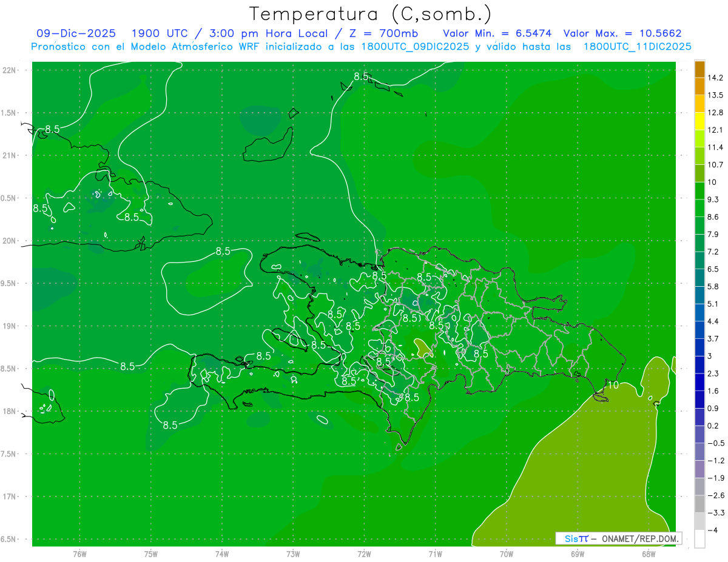Click the '13.5' value on the color scale
The width and height of the screenshot is (728, 562).
click(x=715, y=95)
